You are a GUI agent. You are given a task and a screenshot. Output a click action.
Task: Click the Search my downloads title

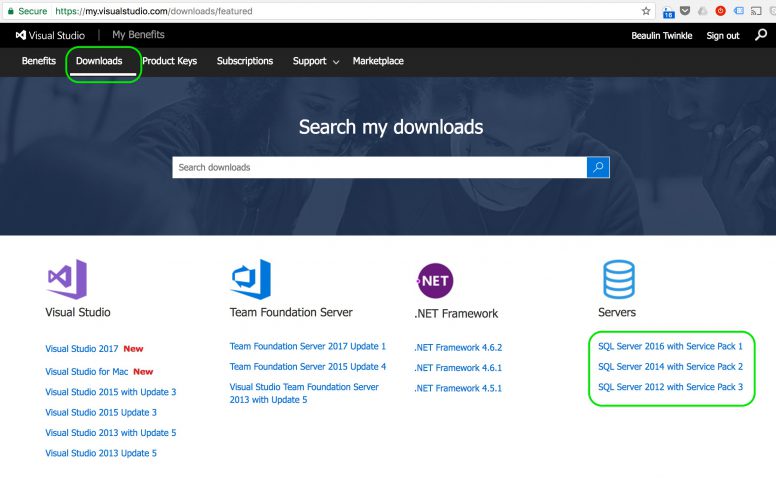pyautogui.click(x=391, y=127)
